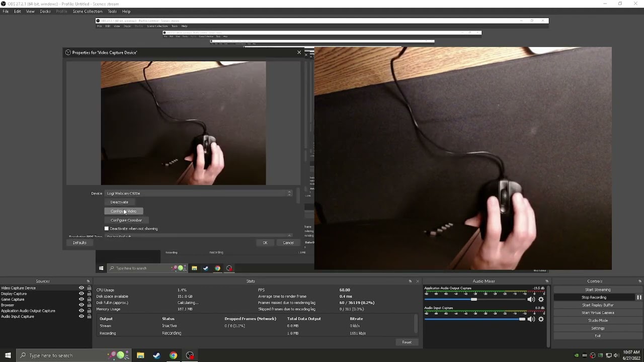Lock the Display Capture source
Screen dimensions: 644x362
coord(89,294)
